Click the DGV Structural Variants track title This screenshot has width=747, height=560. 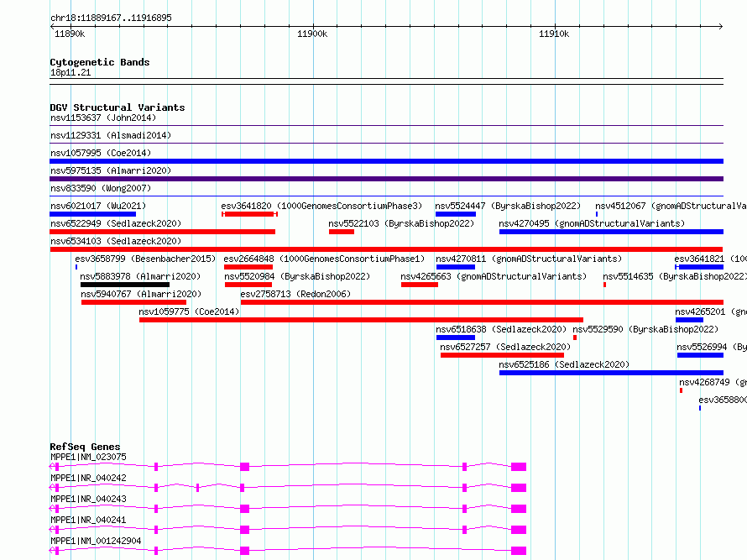(x=118, y=107)
